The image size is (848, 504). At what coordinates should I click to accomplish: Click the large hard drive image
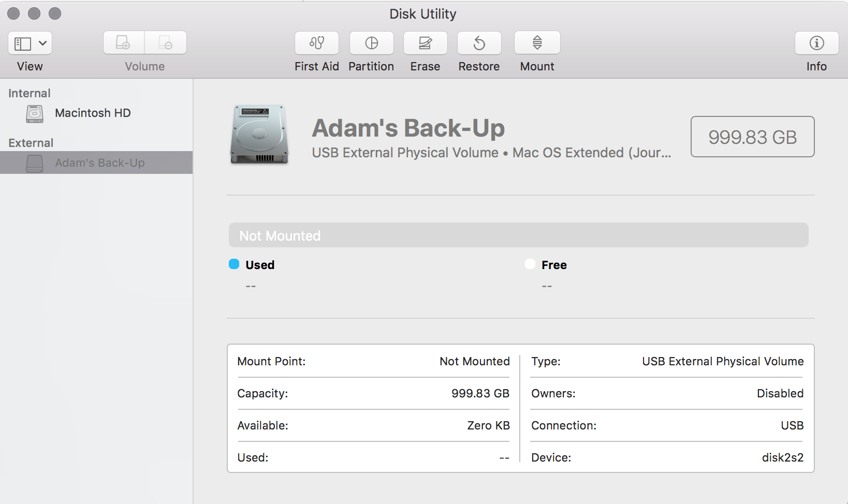coord(259,135)
